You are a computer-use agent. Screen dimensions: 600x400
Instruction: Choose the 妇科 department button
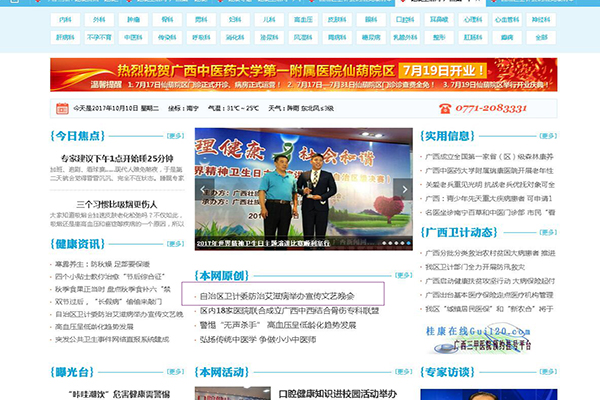coord(235,20)
